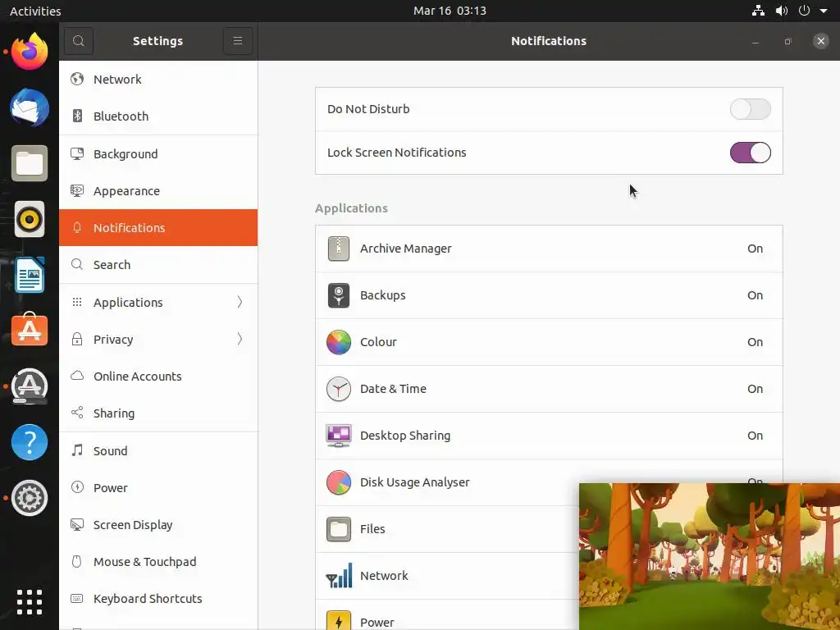Screen dimensions: 840x630
Task: Click the Date & Time clock icon
Action: (339, 389)
